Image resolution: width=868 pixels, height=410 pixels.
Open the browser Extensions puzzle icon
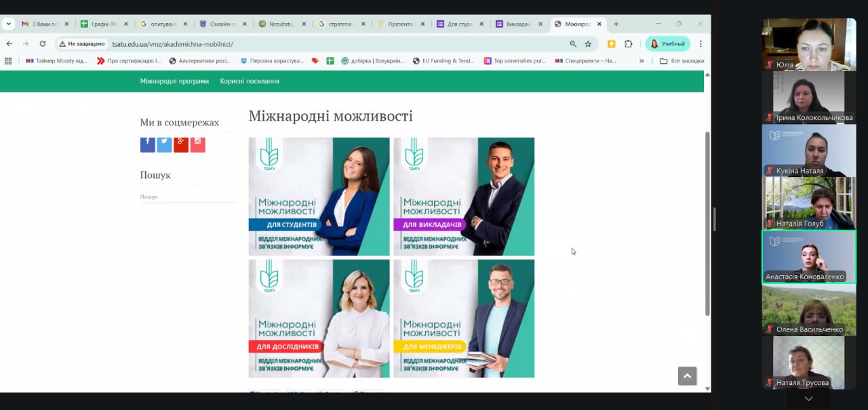[x=628, y=44]
